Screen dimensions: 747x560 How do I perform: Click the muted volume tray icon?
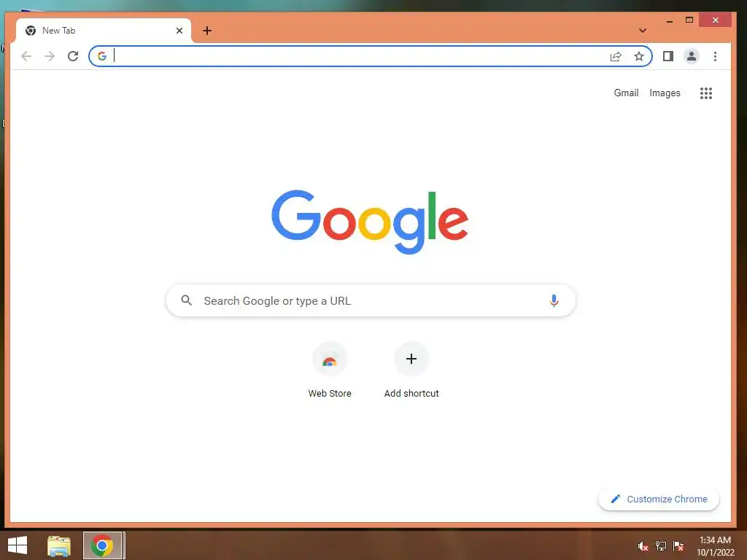(643, 546)
